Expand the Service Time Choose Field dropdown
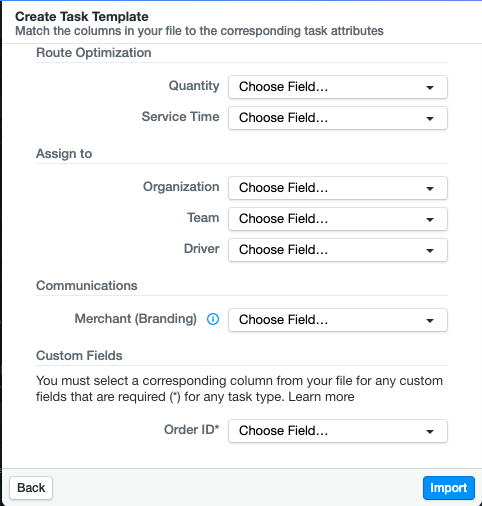482x506 pixels. (x=338, y=118)
